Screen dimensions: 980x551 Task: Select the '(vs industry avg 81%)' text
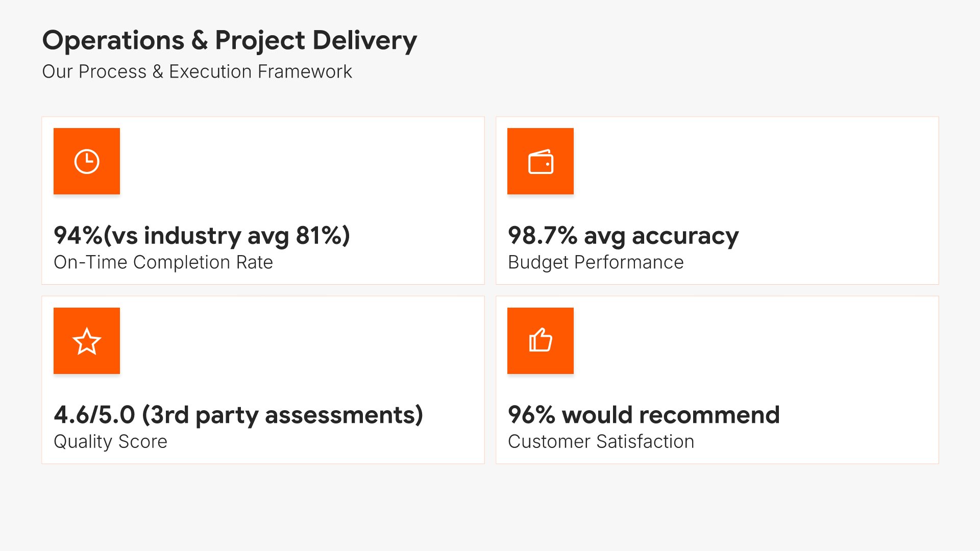227,236
